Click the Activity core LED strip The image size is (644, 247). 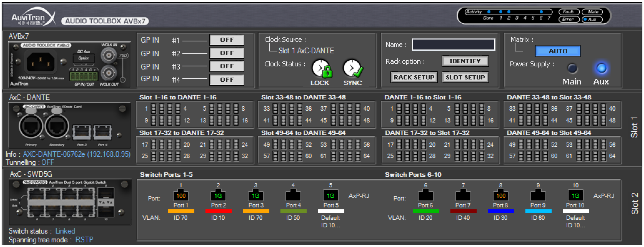(x=508, y=12)
